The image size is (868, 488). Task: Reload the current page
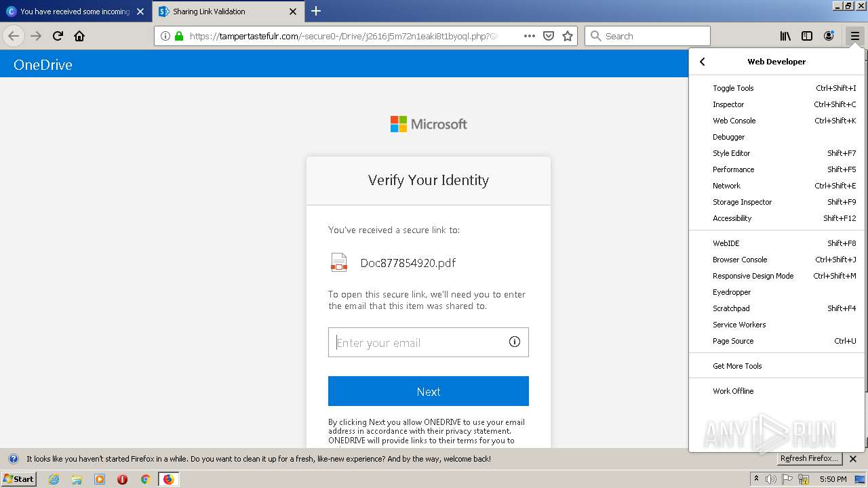(x=58, y=36)
